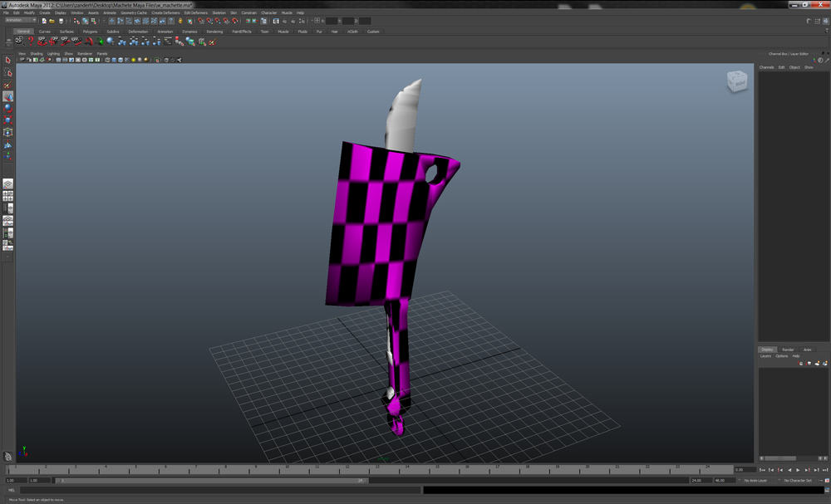Click the range slider bar handle
The width and height of the screenshot is (831, 504).
[x=212, y=481]
